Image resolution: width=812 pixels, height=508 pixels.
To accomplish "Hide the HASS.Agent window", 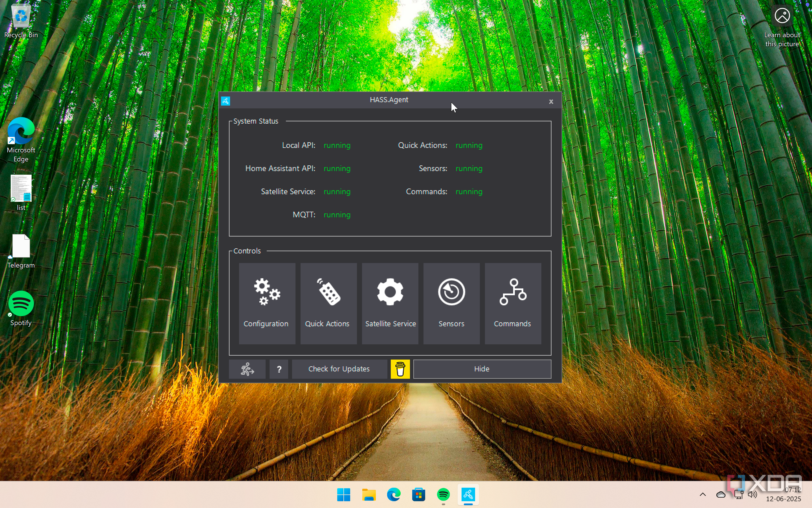I will (x=482, y=369).
